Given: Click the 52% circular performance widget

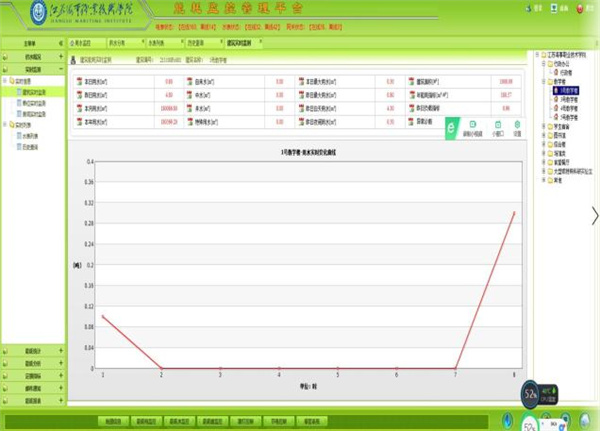Looking at the screenshot, I should (531, 395).
